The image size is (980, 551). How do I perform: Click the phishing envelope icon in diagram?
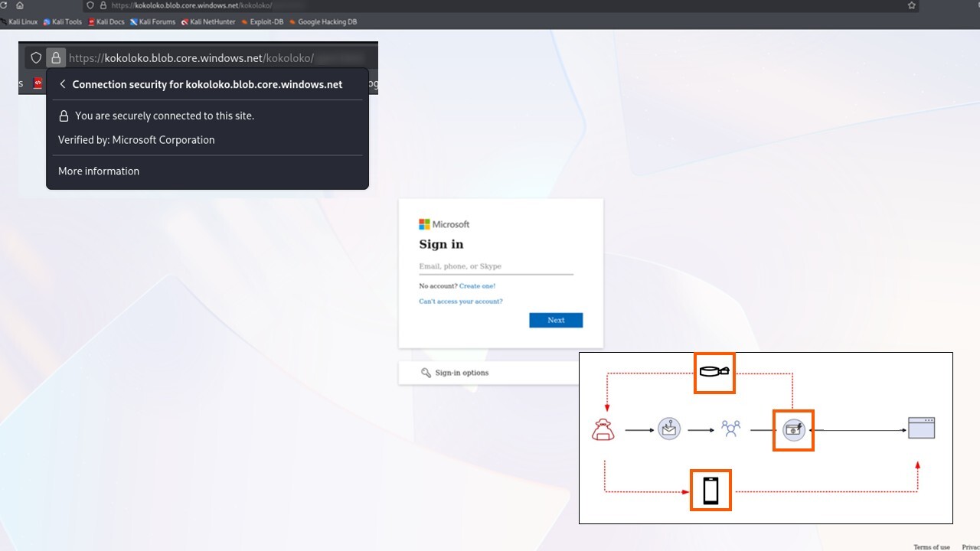[x=668, y=429]
